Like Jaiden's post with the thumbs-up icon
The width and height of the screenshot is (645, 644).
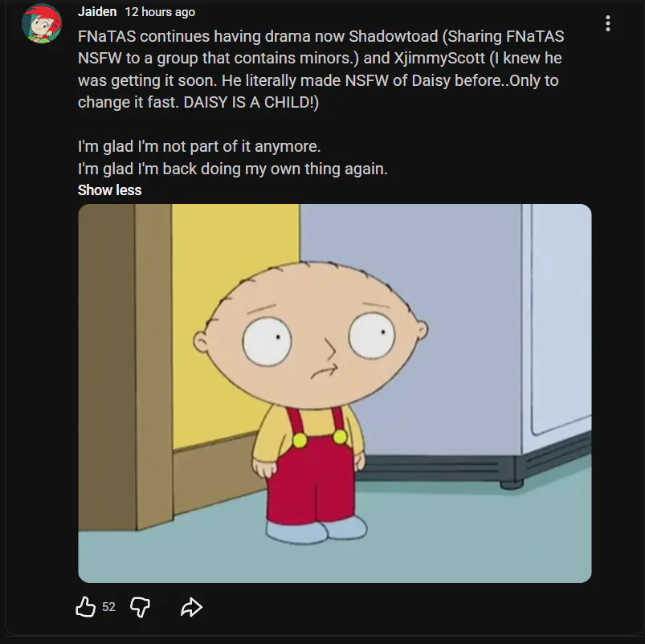coord(86,606)
